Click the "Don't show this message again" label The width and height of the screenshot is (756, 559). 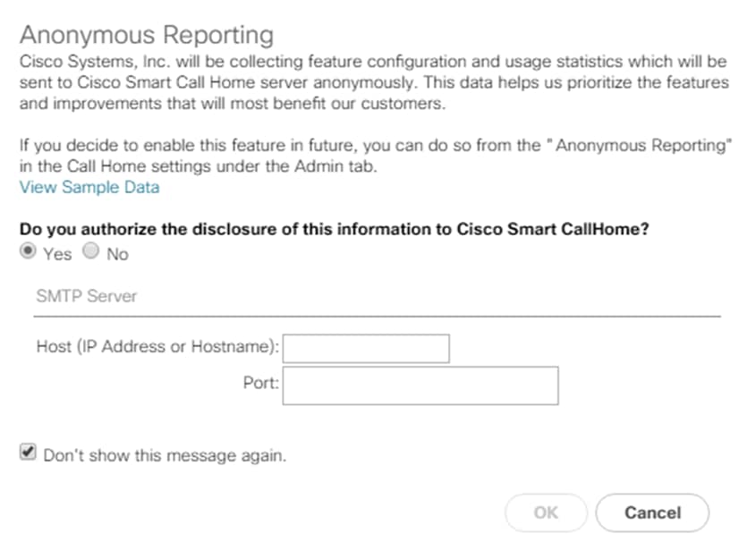(x=165, y=455)
